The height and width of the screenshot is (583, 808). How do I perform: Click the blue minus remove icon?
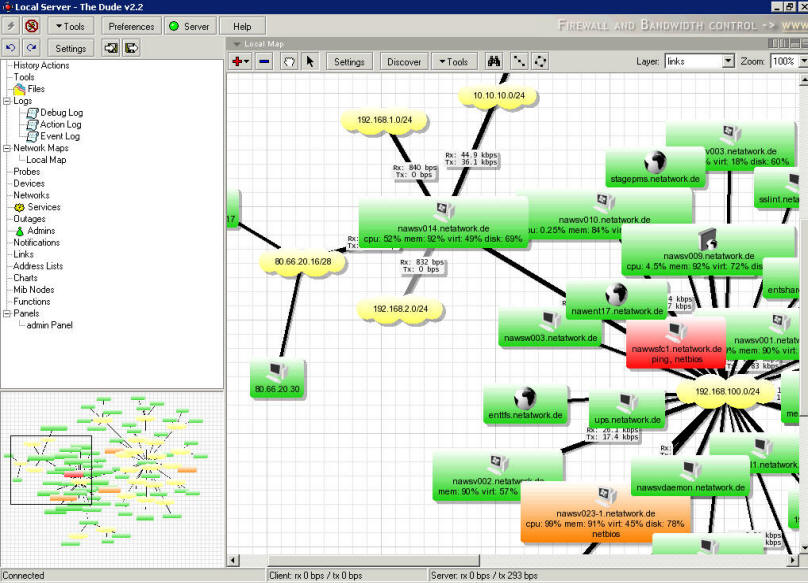[x=264, y=62]
